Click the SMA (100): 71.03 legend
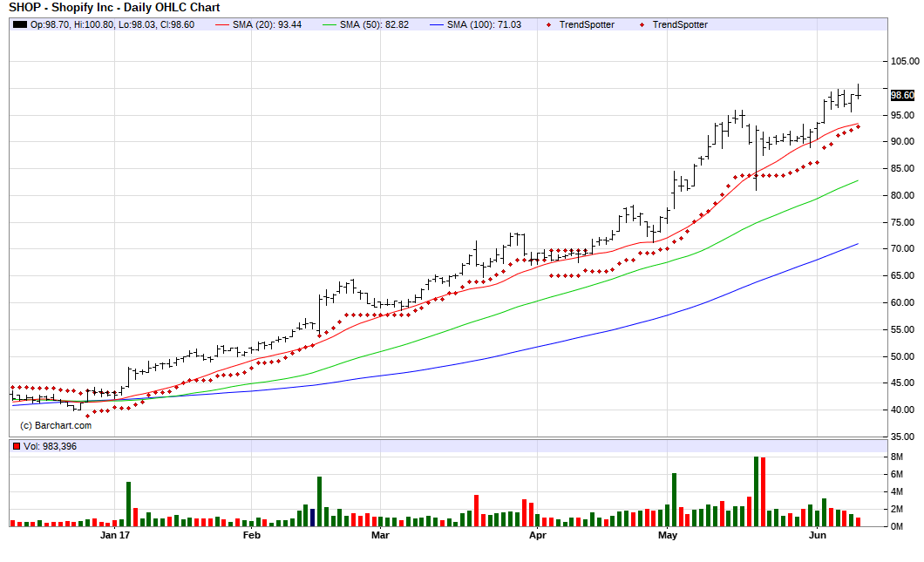 pos(484,24)
